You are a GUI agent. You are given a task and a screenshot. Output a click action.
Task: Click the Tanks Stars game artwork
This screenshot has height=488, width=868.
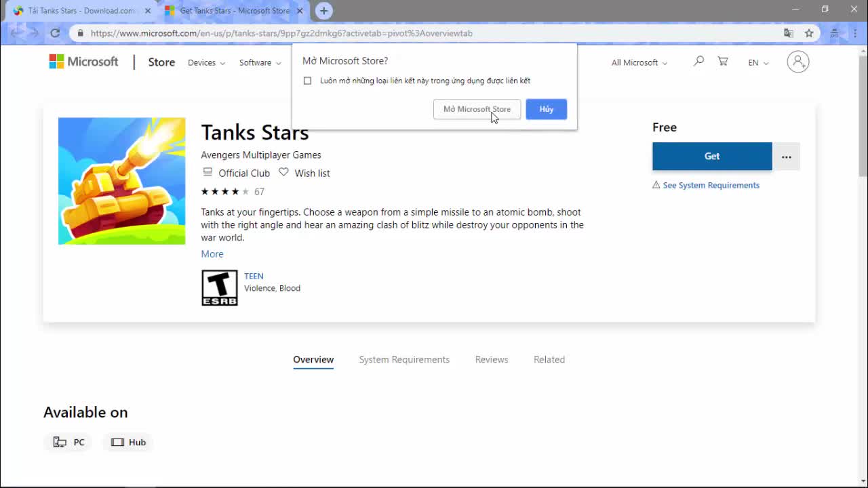coord(121,181)
